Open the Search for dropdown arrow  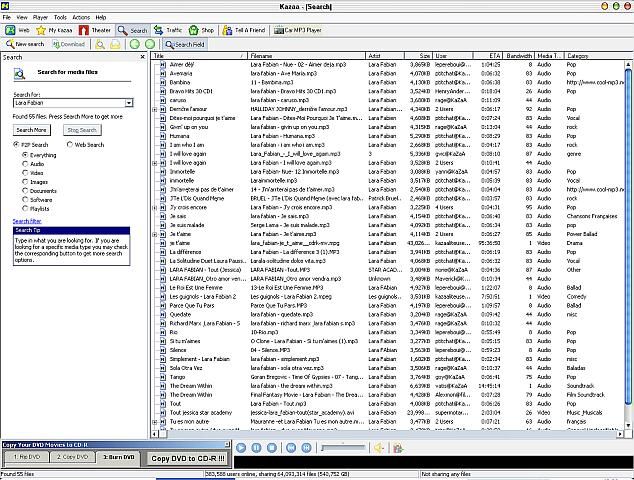click(x=129, y=103)
